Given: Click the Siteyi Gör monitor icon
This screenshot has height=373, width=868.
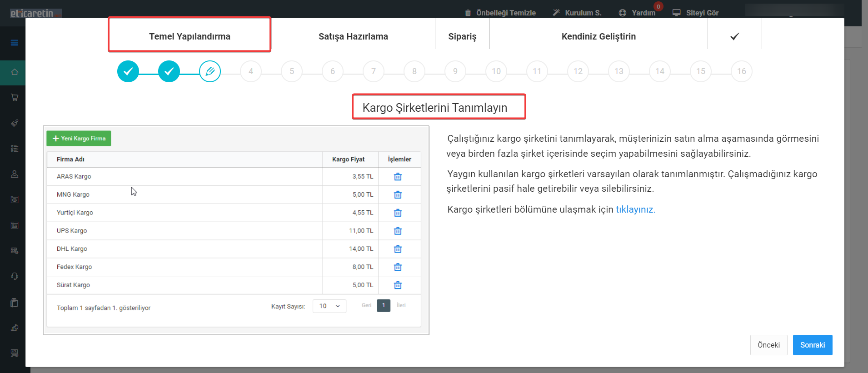Looking at the screenshot, I should coord(677,13).
